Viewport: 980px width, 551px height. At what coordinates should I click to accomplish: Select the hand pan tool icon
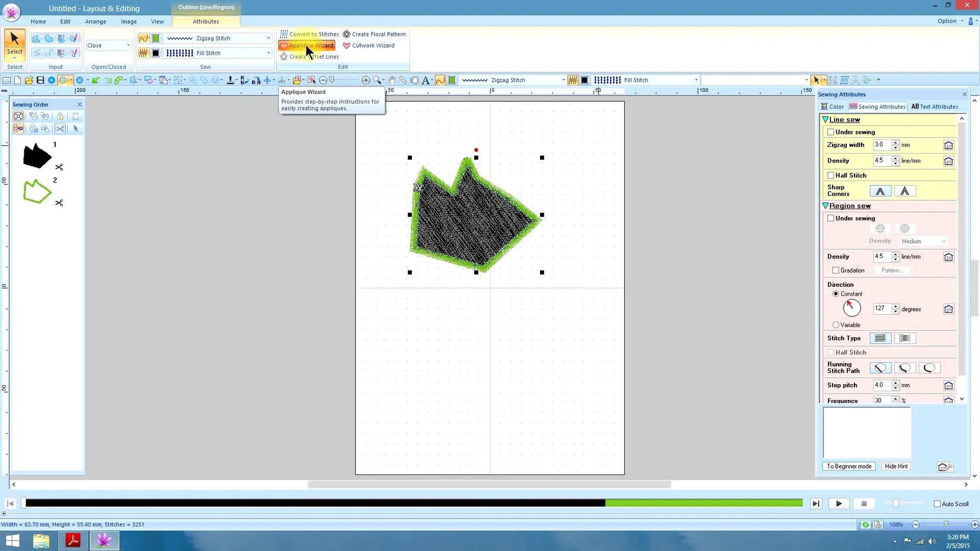click(392, 80)
